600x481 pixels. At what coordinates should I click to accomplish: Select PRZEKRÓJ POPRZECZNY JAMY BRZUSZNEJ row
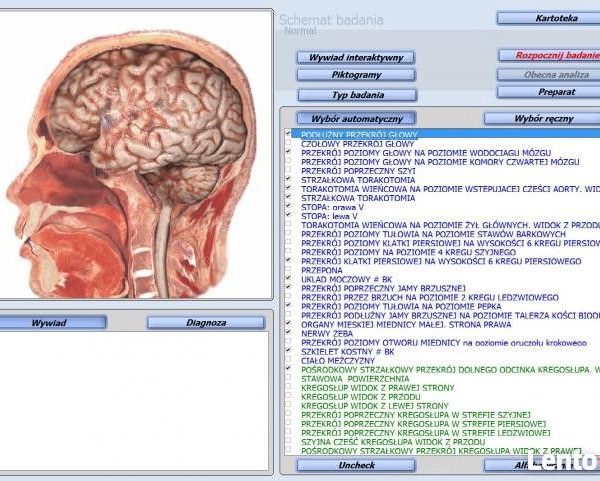[x=383, y=289]
